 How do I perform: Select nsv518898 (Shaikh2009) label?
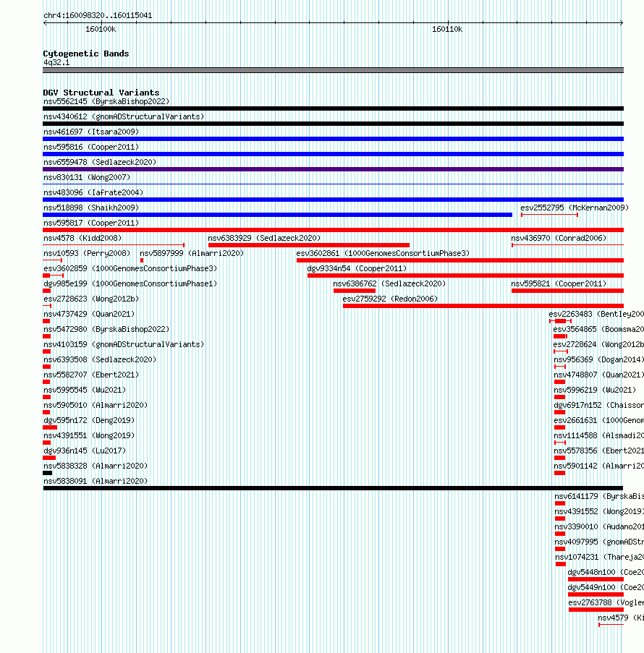[x=91, y=208]
